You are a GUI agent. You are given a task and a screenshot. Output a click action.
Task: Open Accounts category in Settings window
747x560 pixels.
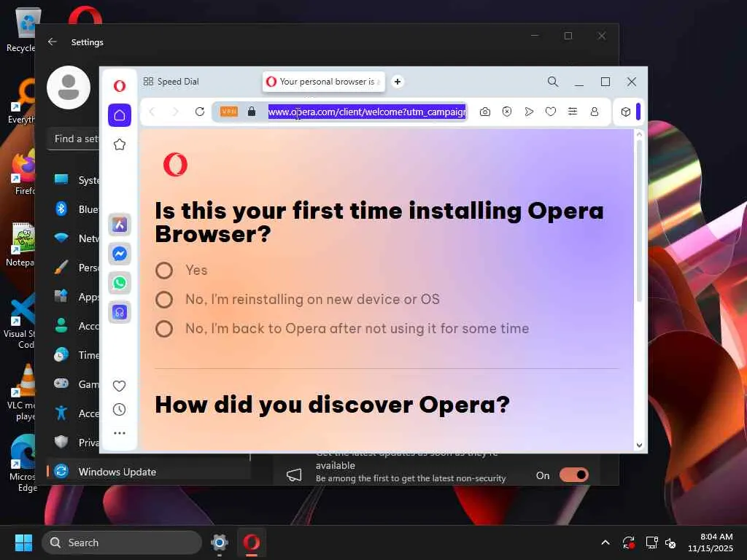point(76,326)
